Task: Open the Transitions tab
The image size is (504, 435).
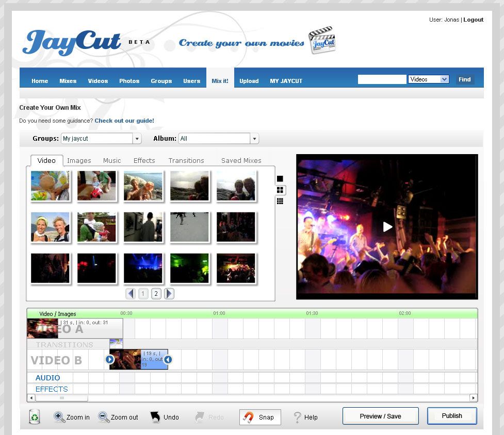Action: pyautogui.click(x=186, y=160)
